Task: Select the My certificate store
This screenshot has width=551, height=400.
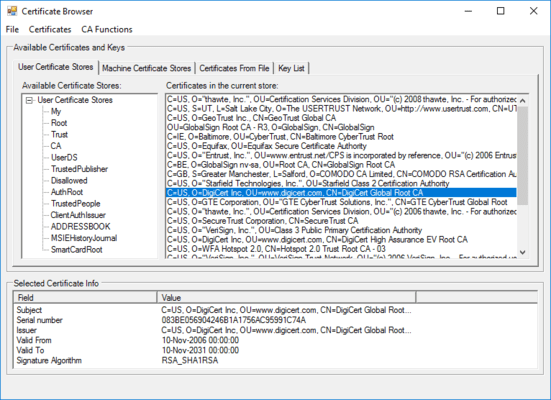Action: coord(56,111)
